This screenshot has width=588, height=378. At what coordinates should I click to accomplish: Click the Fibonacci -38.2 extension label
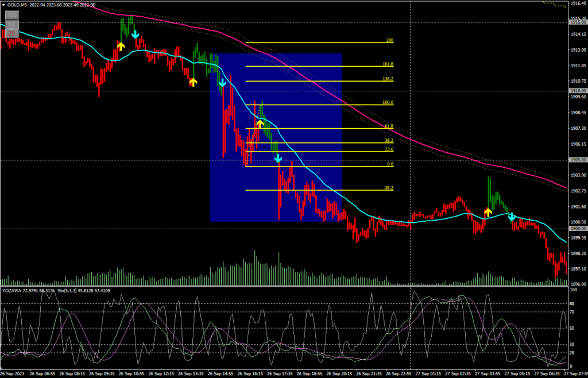click(388, 188)
